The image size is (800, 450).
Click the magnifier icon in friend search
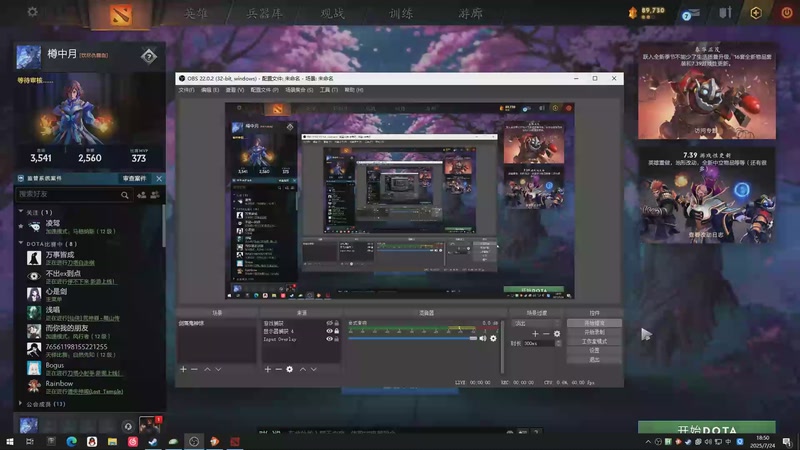click(124, 195)
